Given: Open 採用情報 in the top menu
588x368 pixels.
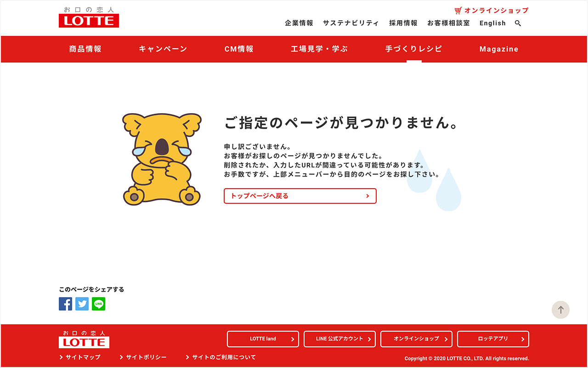Looking at the screenshot, I should (403, 23).
